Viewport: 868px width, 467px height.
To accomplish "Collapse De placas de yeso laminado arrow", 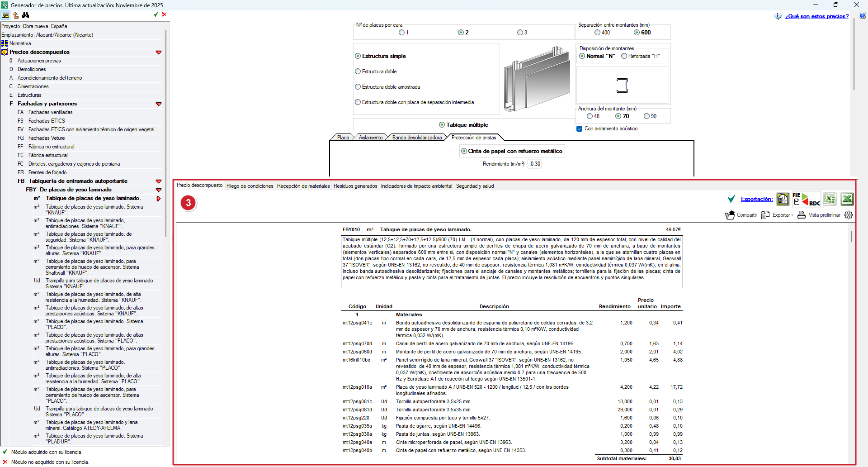I will [159, 190].
